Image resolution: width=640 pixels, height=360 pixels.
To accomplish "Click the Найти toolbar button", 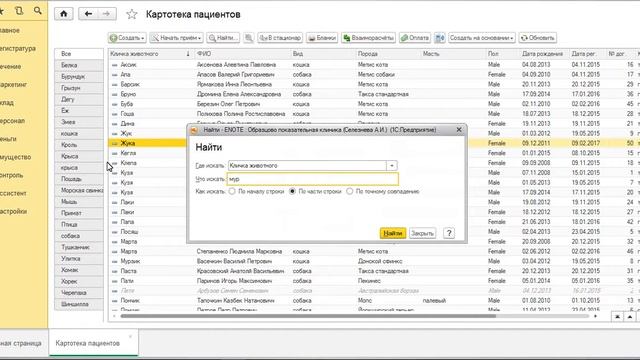I will click(223, 38).
